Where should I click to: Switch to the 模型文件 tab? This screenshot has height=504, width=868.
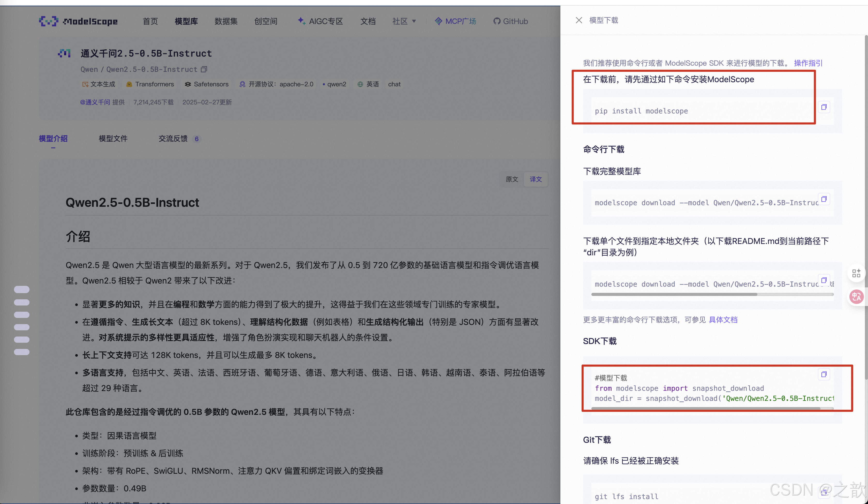[113, 139]
